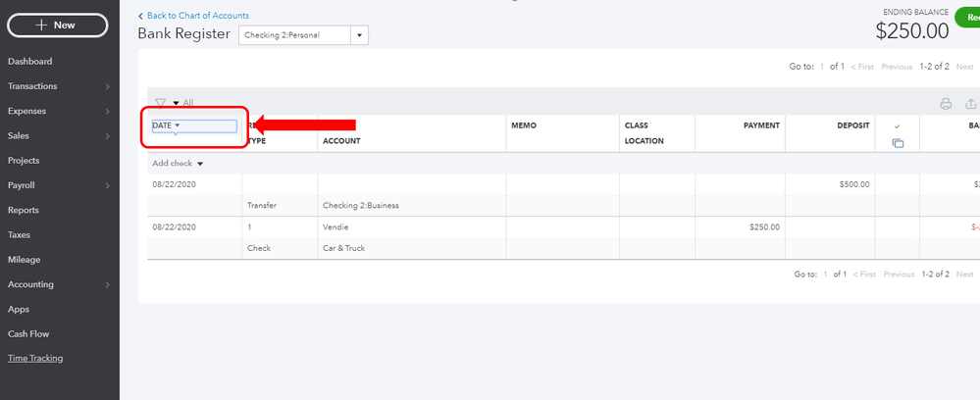This screenshot has height=400, width=980.
Task: Open the Time Tracking link
Action: [35, 358]
